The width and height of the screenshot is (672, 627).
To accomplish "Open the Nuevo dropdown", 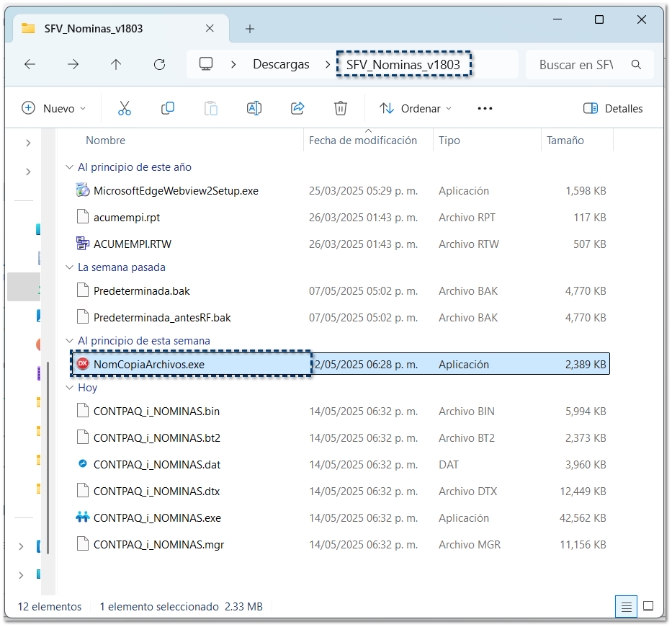I will click(x=54, y=108).
